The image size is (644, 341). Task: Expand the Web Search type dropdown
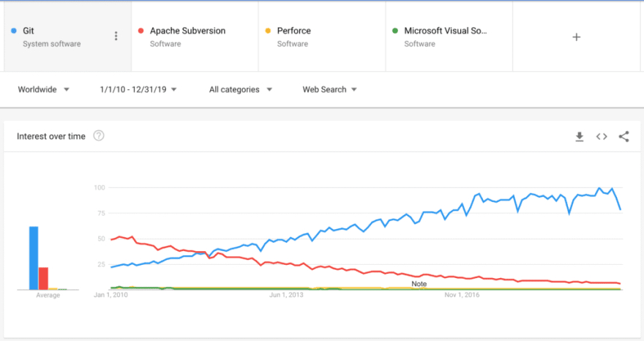tap(329, 89)
